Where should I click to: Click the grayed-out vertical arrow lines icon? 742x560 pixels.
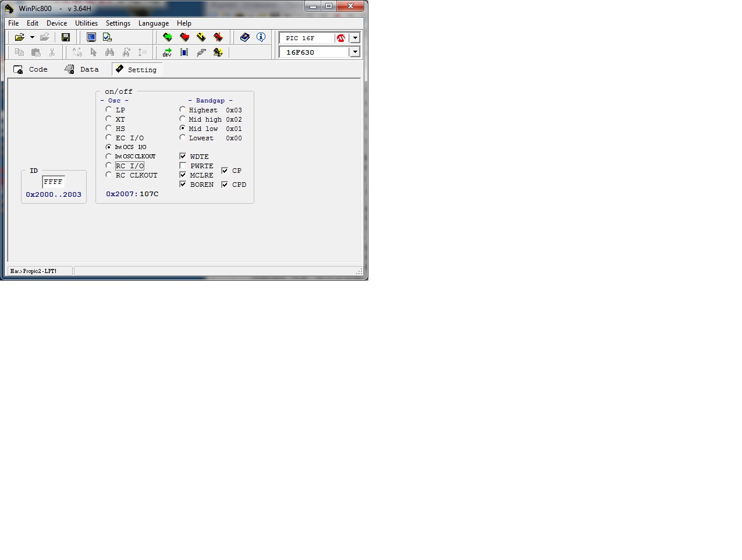tap(143, 52)
